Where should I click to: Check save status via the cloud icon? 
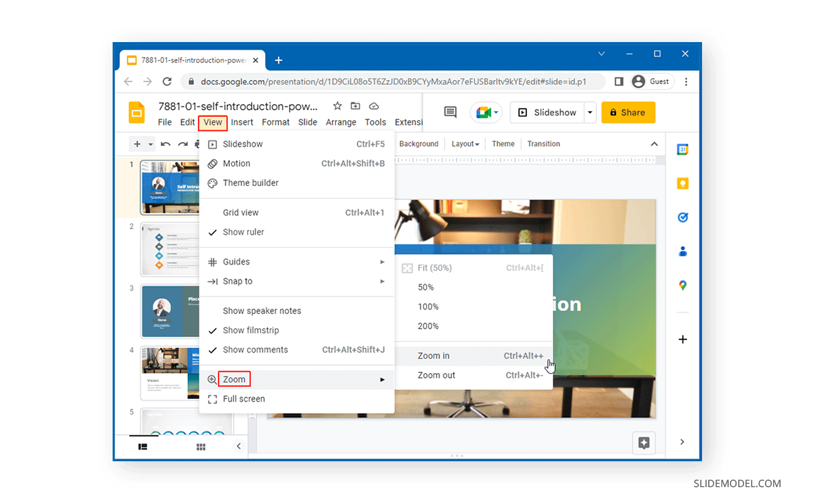tap(373, 106)
